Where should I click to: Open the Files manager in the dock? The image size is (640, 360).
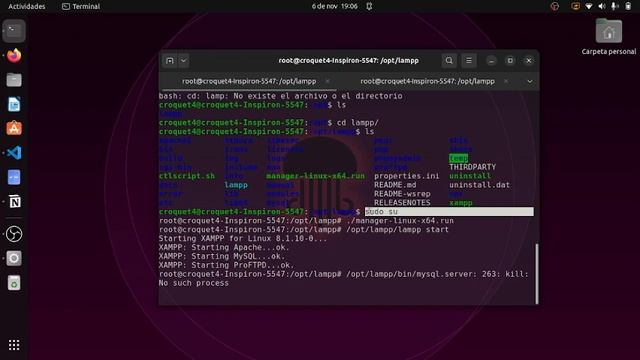14,80
